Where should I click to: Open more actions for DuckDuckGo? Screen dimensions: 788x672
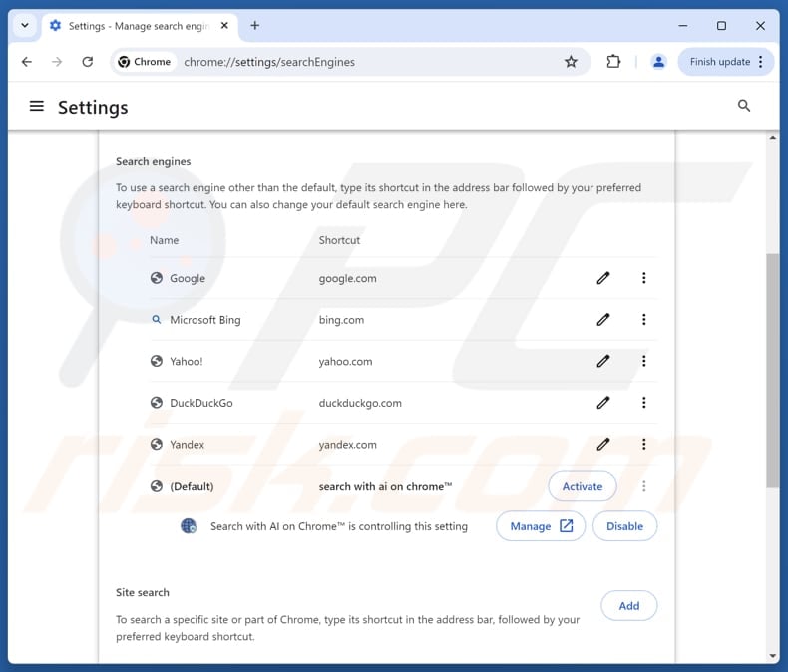[643, 402]
